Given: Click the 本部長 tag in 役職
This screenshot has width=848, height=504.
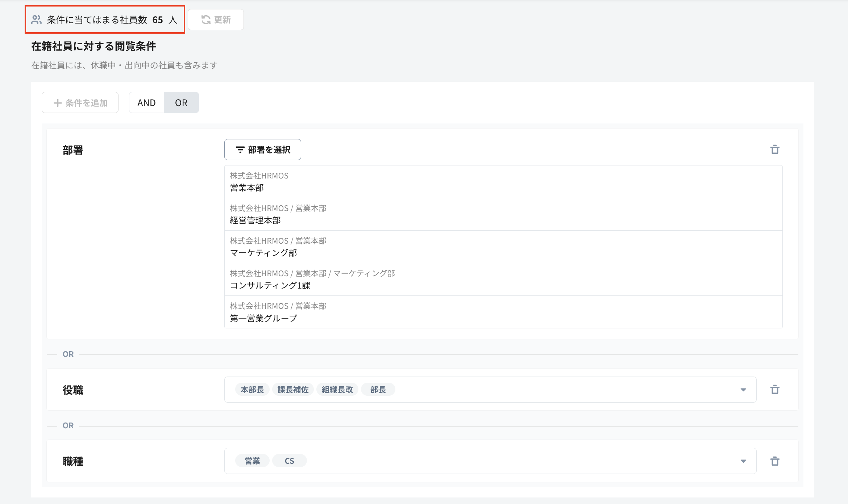Looking at the screenshot, I should 252,390.
